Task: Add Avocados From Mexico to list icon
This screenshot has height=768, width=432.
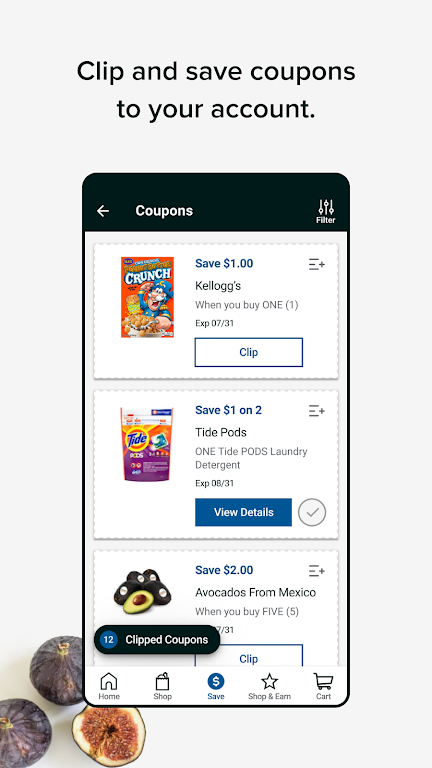Action: [x=317, y=571]
